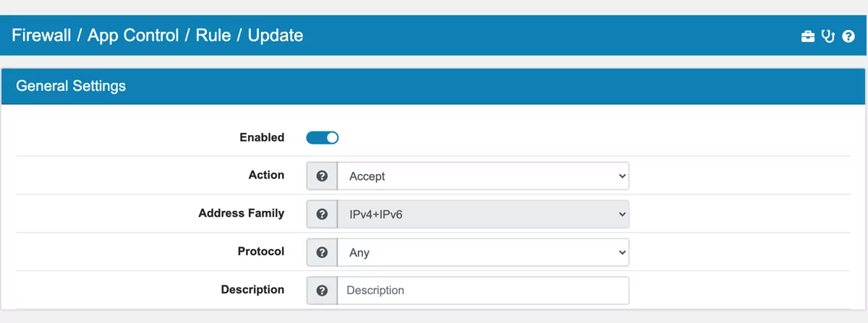Viewport: 868px width, 323px height.
Task: Click the help icon beside Action
Action: 323,176
